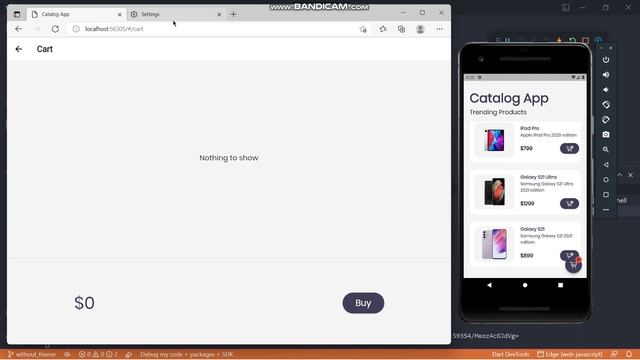Click emulator toolbar Home circle
The height and width of the screenshot is (360, 640).
click(x=606, y=180)
